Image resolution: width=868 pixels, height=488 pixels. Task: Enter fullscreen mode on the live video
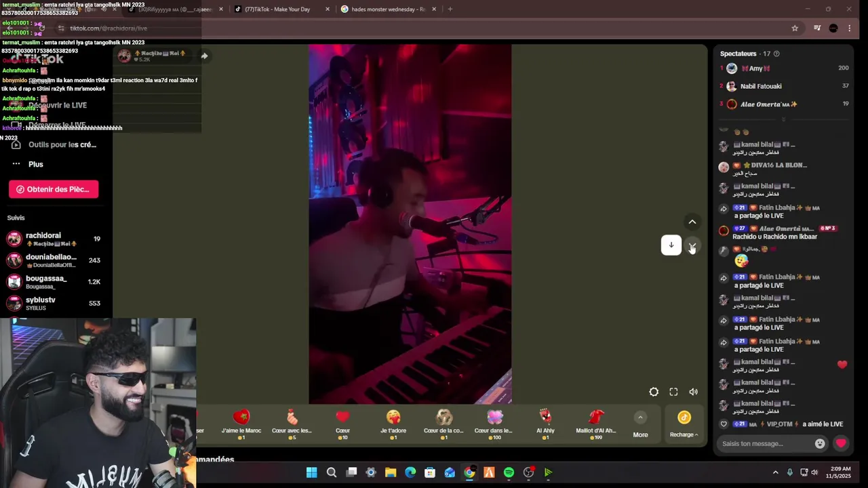coord(673,392)
